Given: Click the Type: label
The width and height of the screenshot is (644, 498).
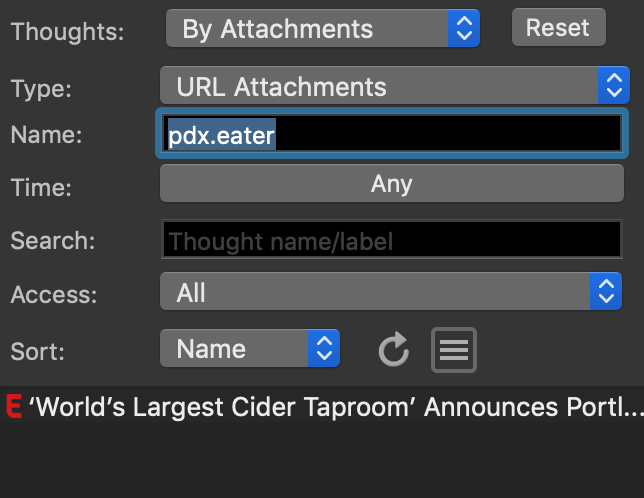Looking at the screenshot, I should pyautogui.click(x=41, y=88).
